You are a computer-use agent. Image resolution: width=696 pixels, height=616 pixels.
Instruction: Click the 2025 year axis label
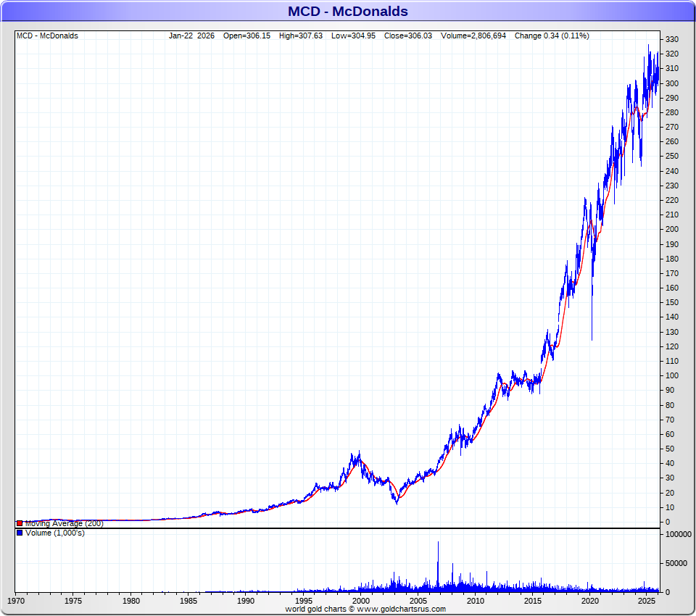(647, 601)
